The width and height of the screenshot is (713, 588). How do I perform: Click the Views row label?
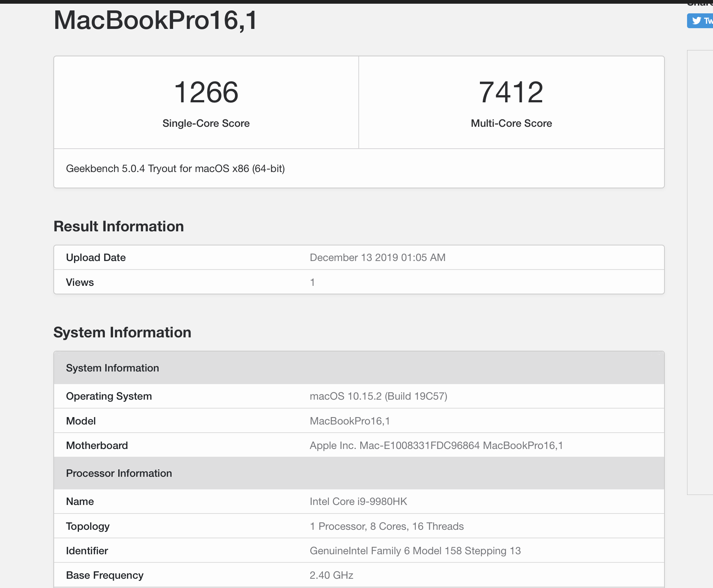(80, 282)
